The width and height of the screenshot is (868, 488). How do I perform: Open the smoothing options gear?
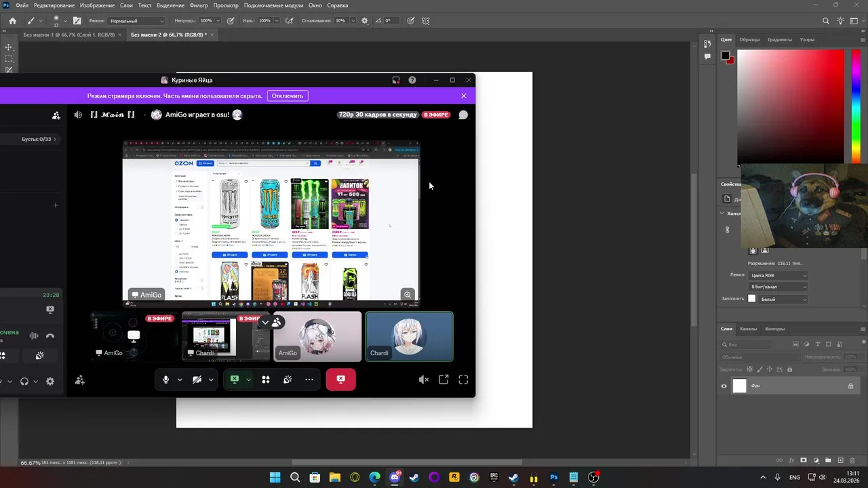tap(365, 21)
